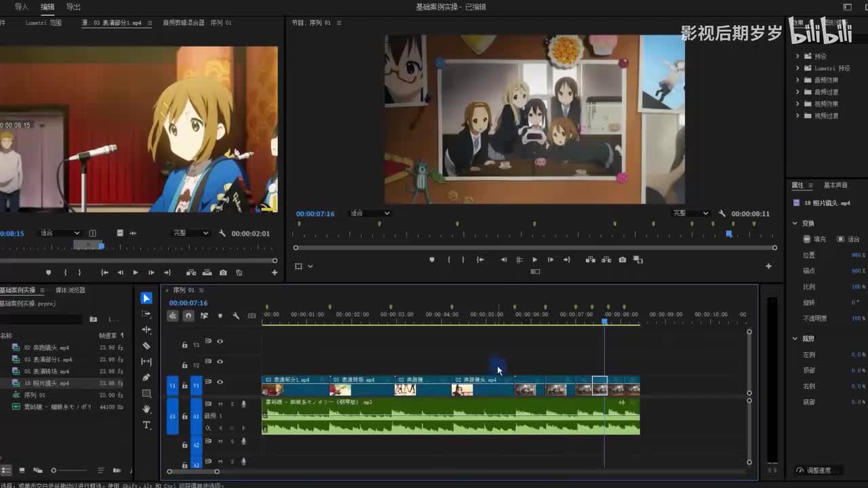The image size is (868, 488).
Task: Collapse the 裁剪 section
Action: point(795,338)
